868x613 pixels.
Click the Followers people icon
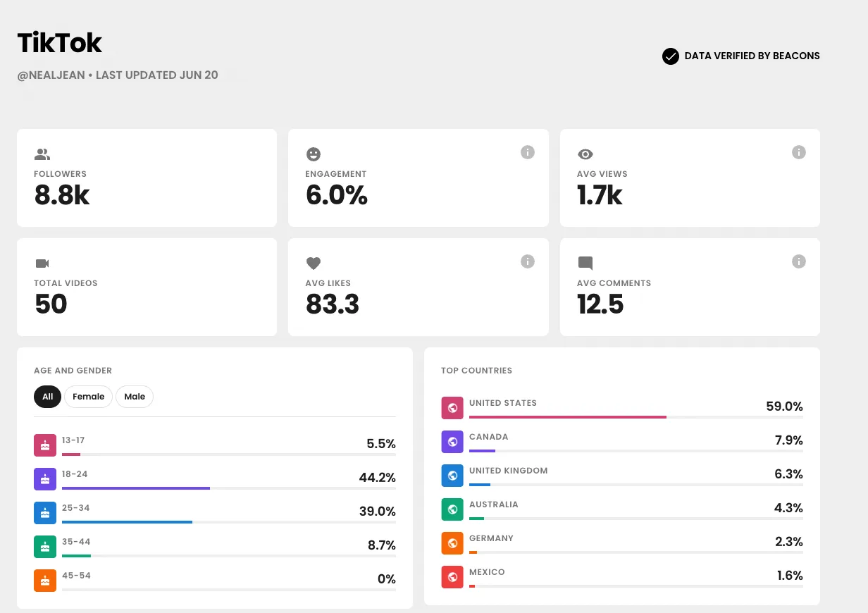point(42,154)
